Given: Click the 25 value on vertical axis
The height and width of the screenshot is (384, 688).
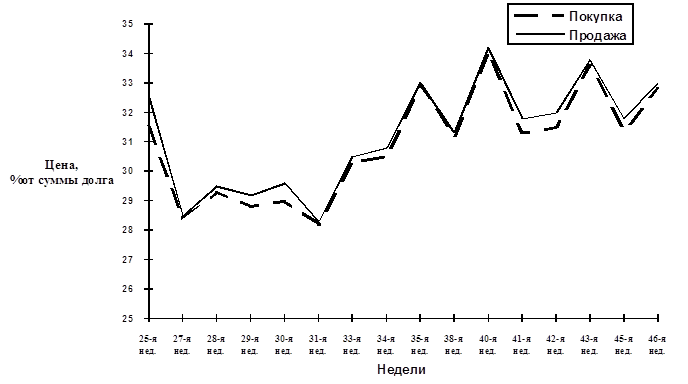Looking at the screenshot, I should click(x=128, y=318).
